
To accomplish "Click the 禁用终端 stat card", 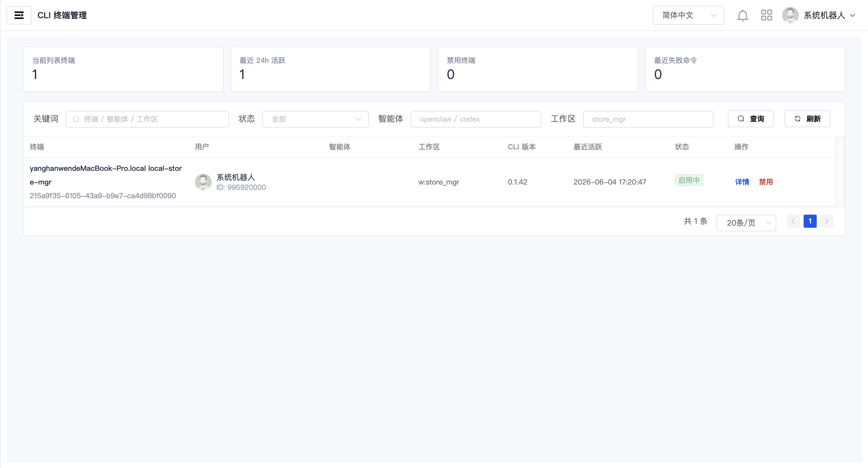I will (x=538, y=69).
